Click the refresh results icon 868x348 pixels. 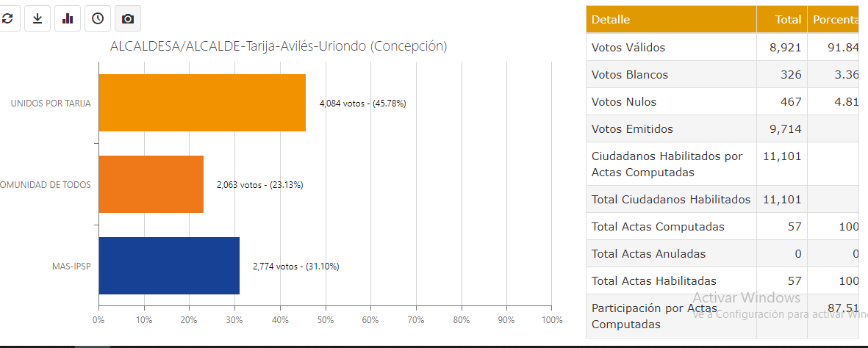7,18
